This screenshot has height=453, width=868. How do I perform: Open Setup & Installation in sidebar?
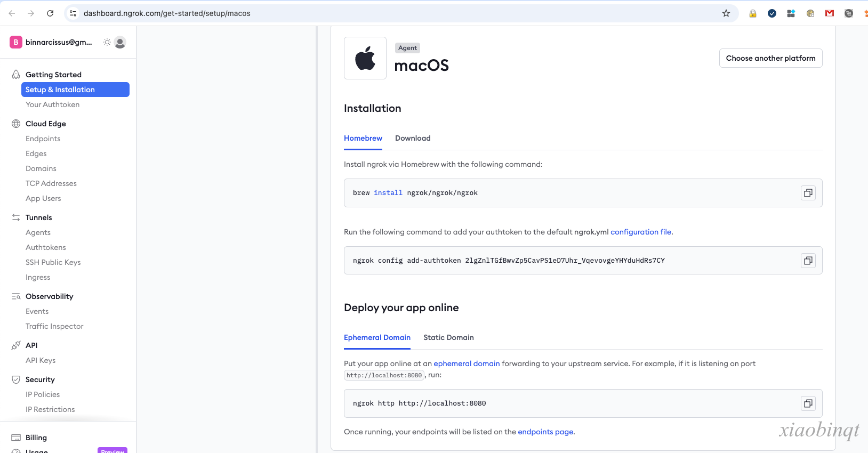pos(75,90)
